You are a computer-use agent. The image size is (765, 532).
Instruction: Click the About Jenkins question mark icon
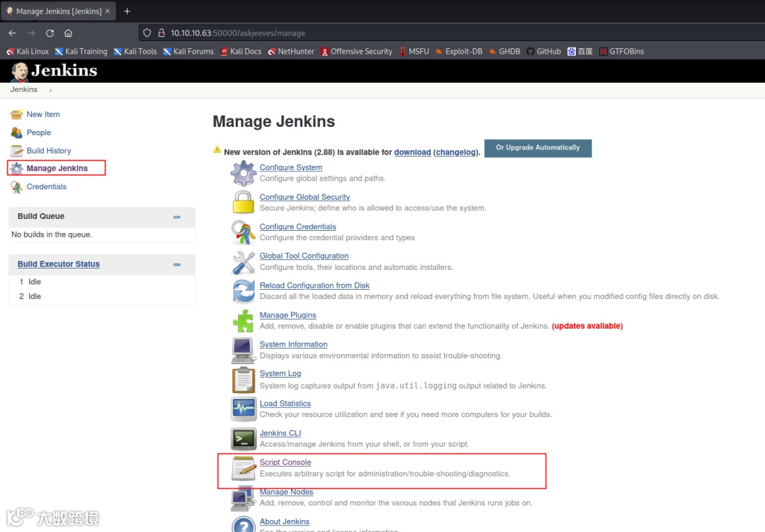tap(243, 524)
